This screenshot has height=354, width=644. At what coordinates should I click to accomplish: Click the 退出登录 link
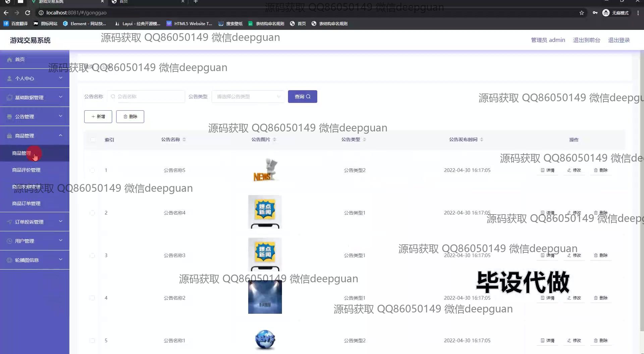[619, 40]
